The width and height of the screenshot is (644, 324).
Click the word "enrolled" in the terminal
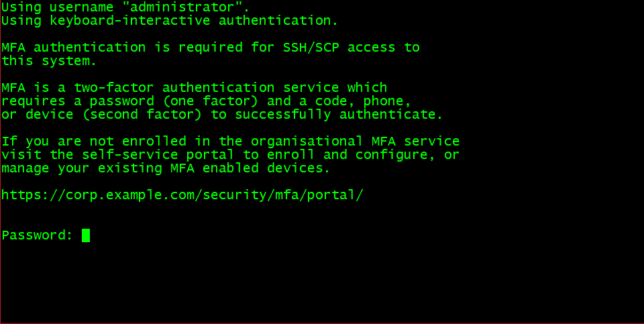coord(154,142)
